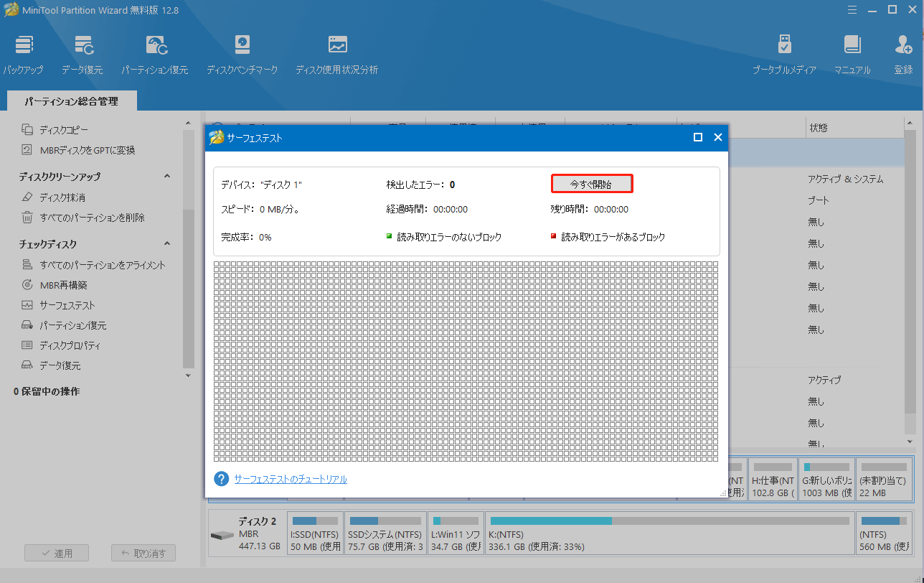Viewport: 924px width, 583px height.
Task: Click the sidebar scroll up arrow
Action: [x=189, y=123]
